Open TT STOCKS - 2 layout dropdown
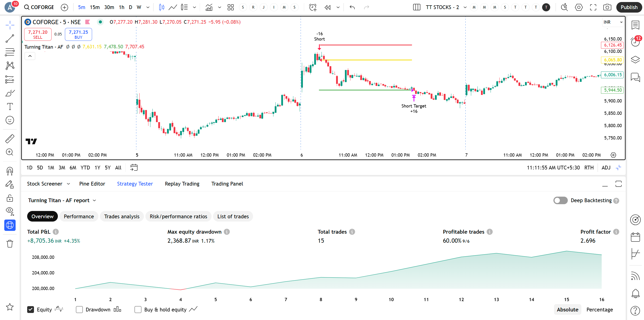 click(x=465, y=7)
